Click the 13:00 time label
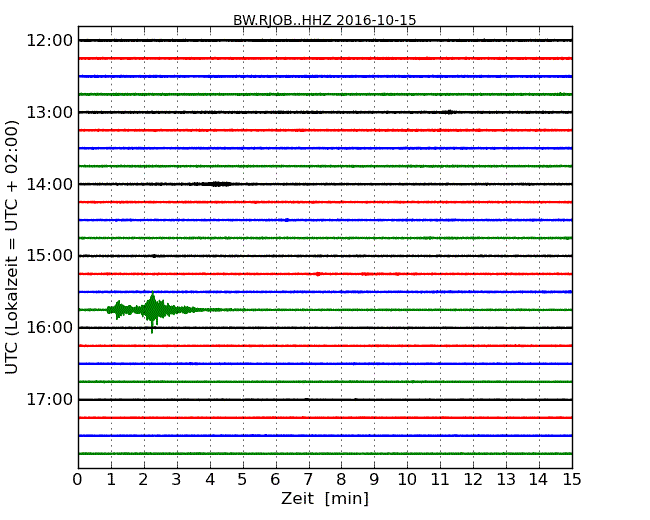Screen dimensions: 650x520 pos(50,112)
